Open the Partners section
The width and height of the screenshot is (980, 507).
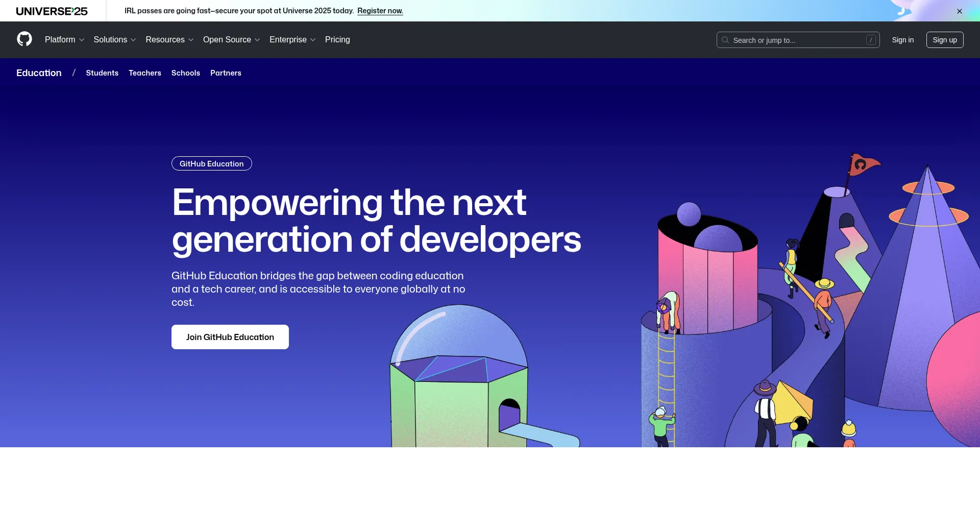[x=226, y=73]
